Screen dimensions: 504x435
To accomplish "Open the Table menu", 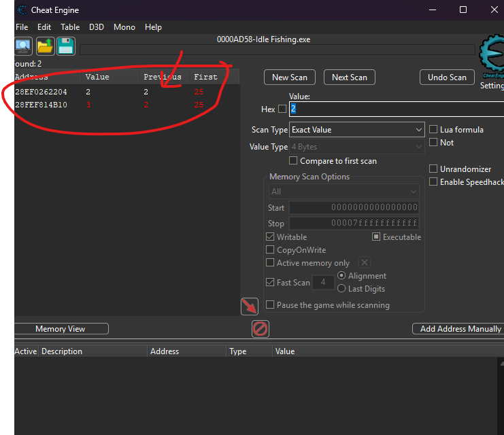I will pos(70,27).
